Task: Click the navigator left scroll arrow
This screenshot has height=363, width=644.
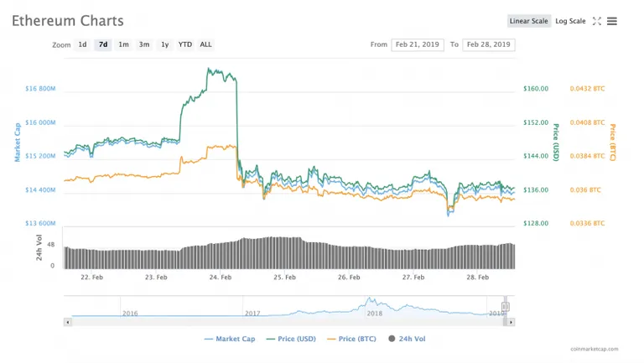Action: tap(68, 323)
